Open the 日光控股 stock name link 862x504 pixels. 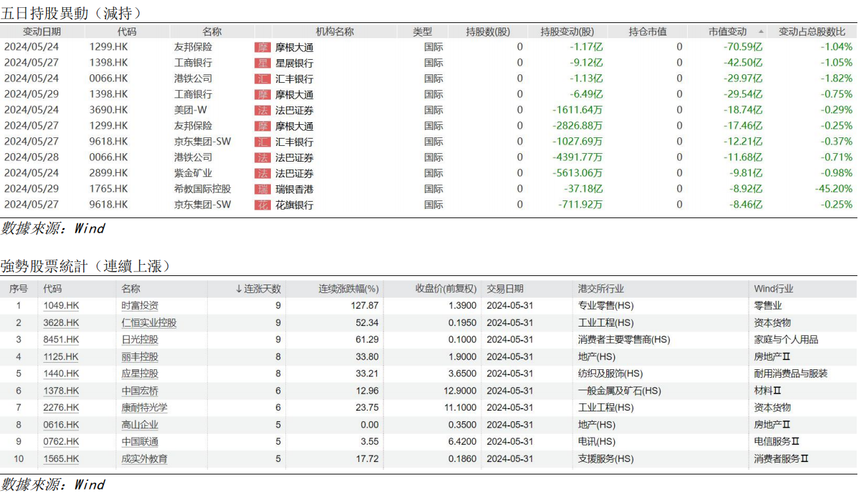[x=140, y=340]
